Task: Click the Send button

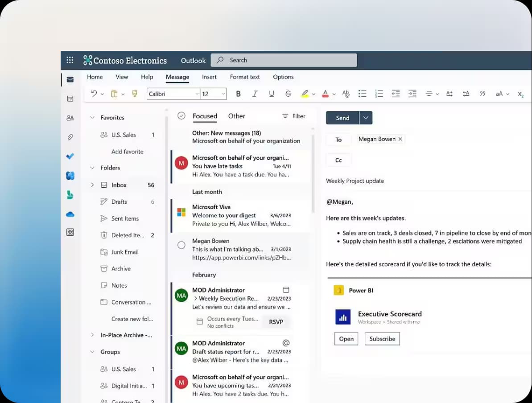Action: coord(342,118)
